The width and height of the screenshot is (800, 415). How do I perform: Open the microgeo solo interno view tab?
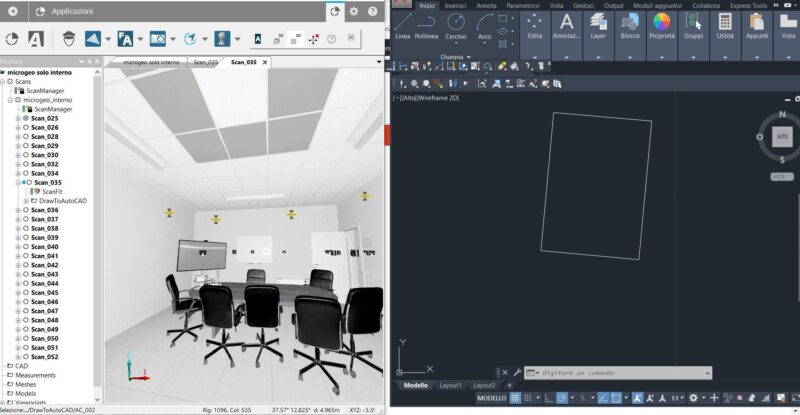pos(151,62)
